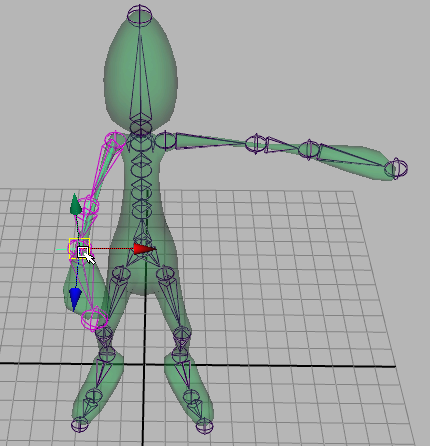The image size is (430, 446).
Task: Click the green Y-axis move arrow
Action: [76, 204]
